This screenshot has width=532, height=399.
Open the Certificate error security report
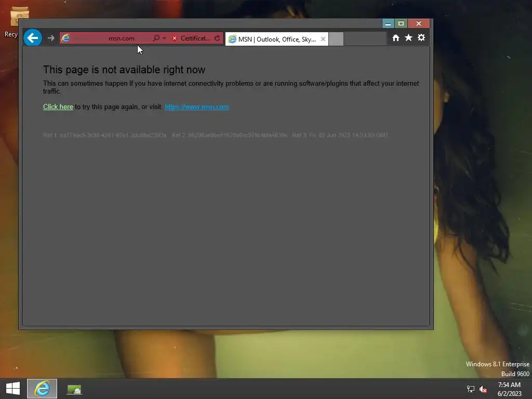[x=195, y=38]
